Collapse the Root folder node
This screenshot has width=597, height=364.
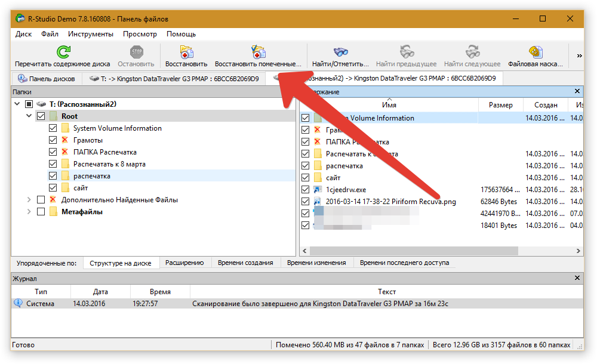(x=29, y=116)
